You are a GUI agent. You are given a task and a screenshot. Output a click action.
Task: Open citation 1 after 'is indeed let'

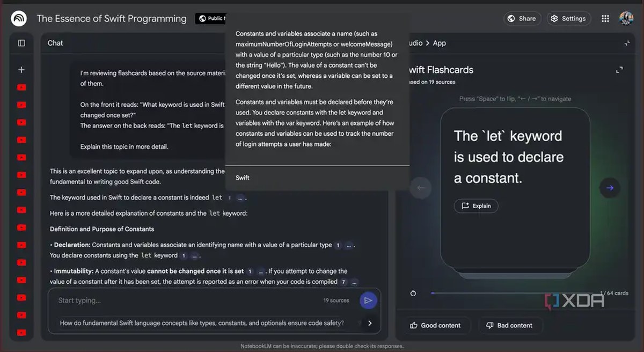pyautogui.click(x=229, y=198)
